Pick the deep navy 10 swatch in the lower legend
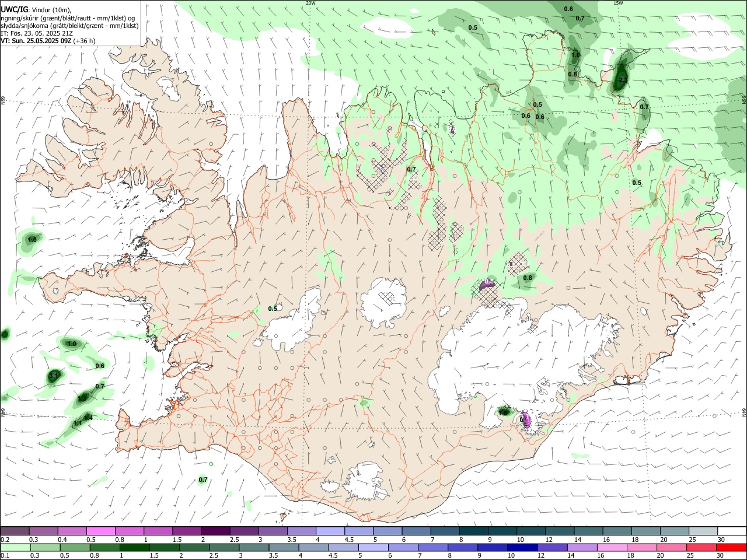Image resolution: width=747 pixels, height=560 pixels. point(522,547)
